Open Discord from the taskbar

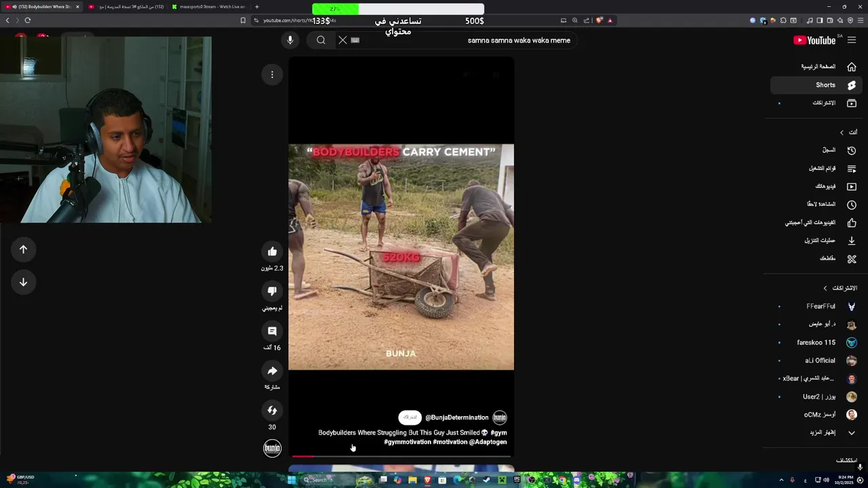(576, 480)
